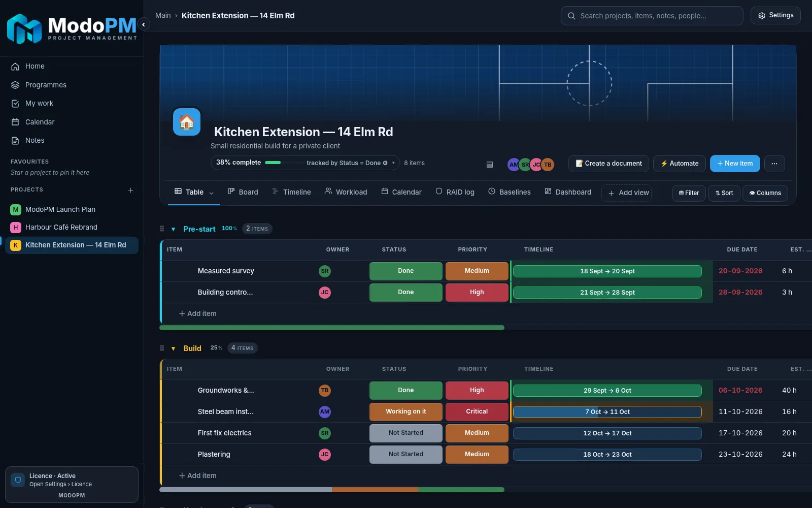Open the Automate button
The width and height of the screenshot is (812, 508).
tap(680, 164)
